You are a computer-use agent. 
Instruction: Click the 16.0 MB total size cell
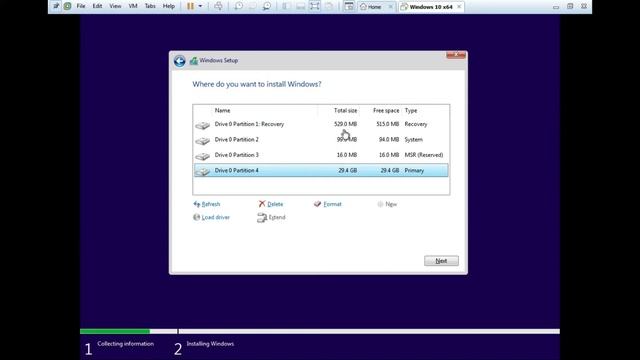coord(347,155)
